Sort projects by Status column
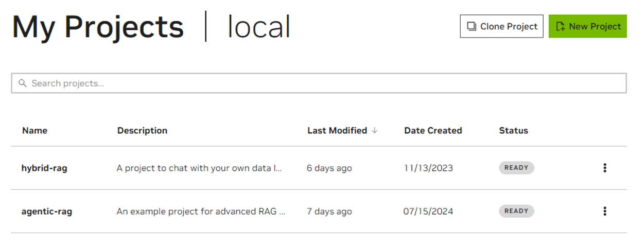The image size is (644, 244). pos(513,131)
